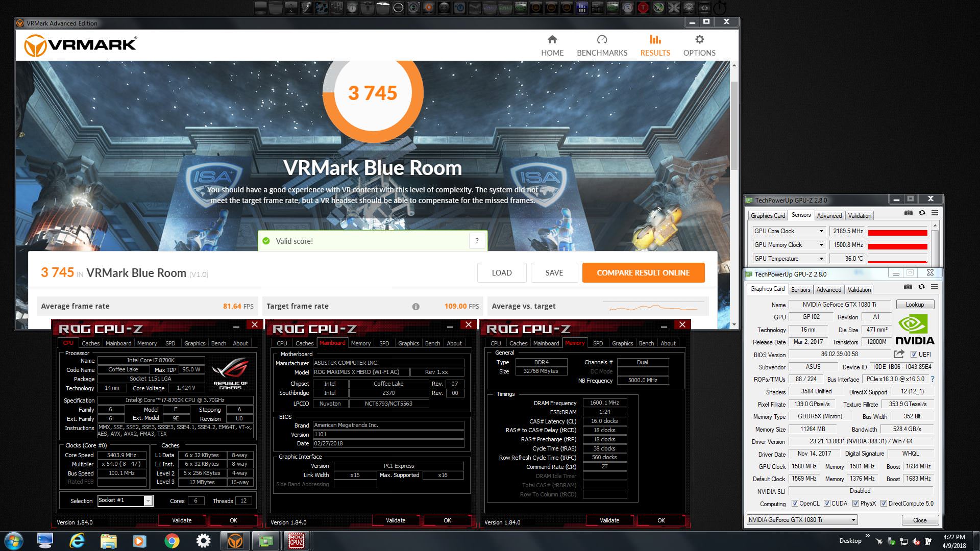Switch to VRMark Results tab

[655, 45]
